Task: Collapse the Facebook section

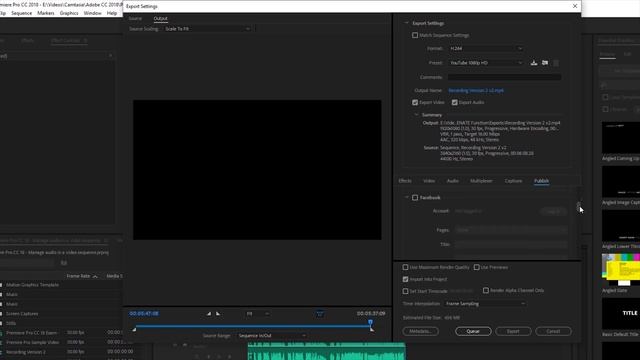Action: (407, 198)
